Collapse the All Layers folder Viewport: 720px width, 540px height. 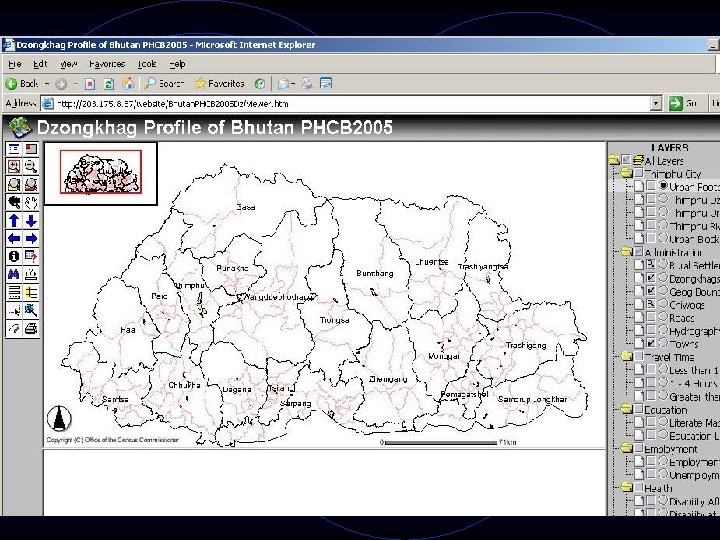click(x=614, y=160)
